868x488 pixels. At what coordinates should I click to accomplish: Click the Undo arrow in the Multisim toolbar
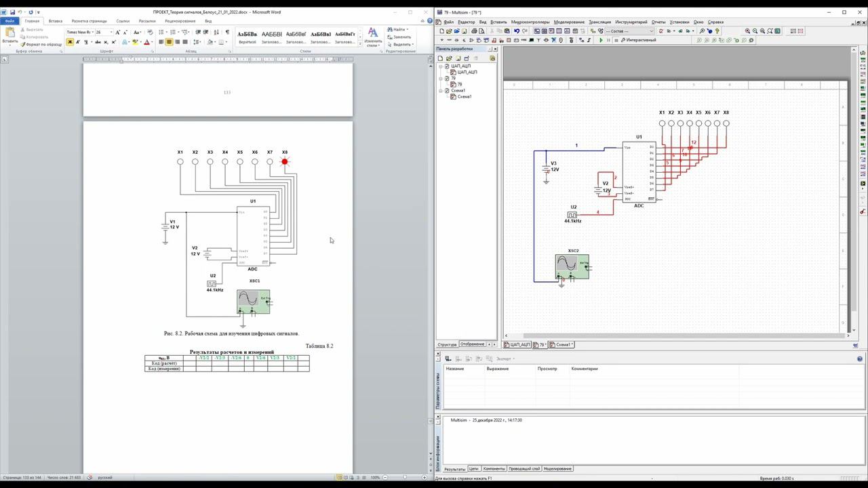point(517,31)
